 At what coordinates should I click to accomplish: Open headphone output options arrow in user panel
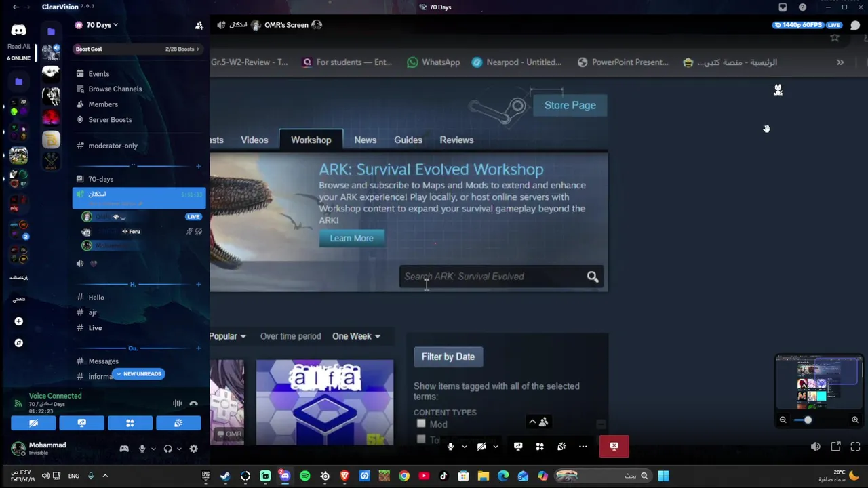pos(179,449)
